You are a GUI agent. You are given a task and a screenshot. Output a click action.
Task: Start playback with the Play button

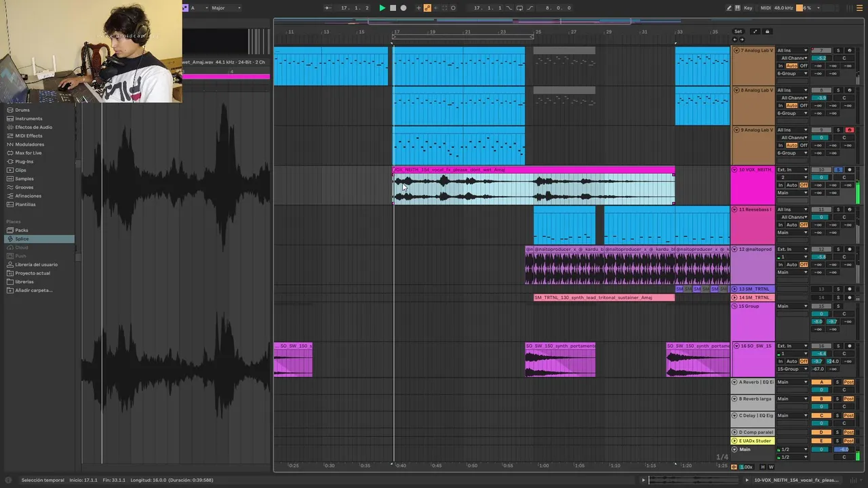[382, 8]
